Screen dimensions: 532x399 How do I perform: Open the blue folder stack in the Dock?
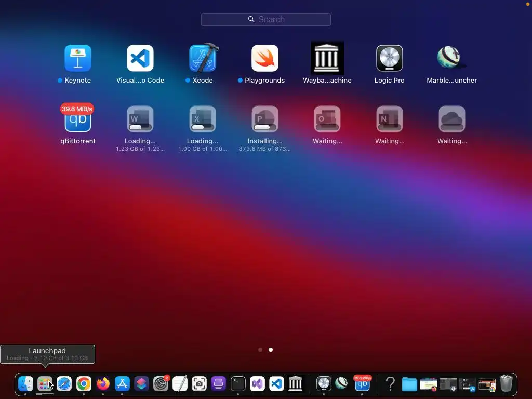coord(409,384)
